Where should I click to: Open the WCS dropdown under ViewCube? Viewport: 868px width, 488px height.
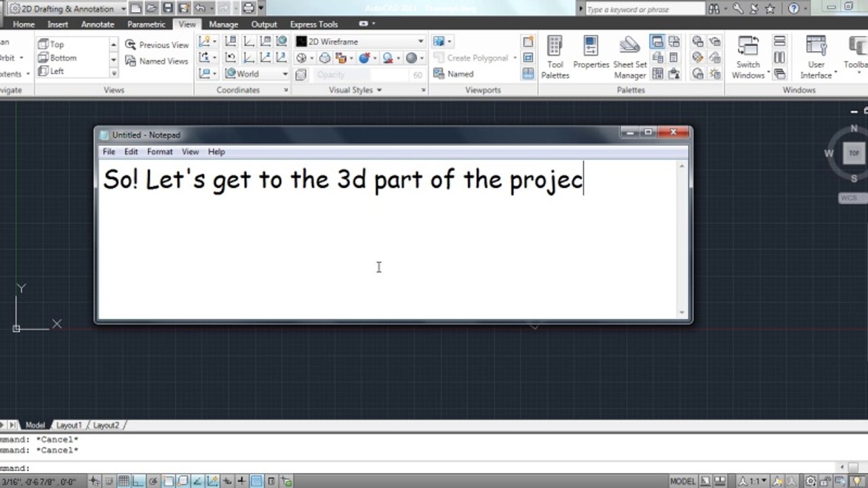coord(852,198)
